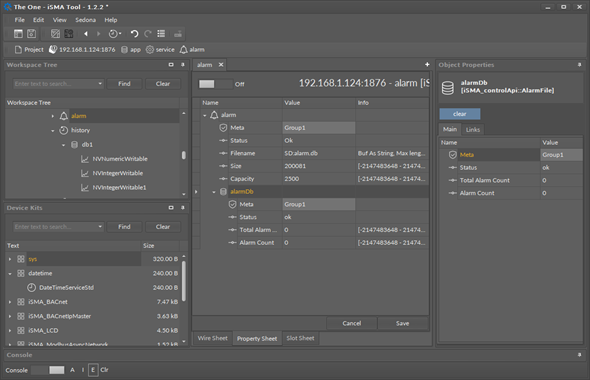Close the alarm tab
This screenshot has width=590, height=380.
(221, 65)
